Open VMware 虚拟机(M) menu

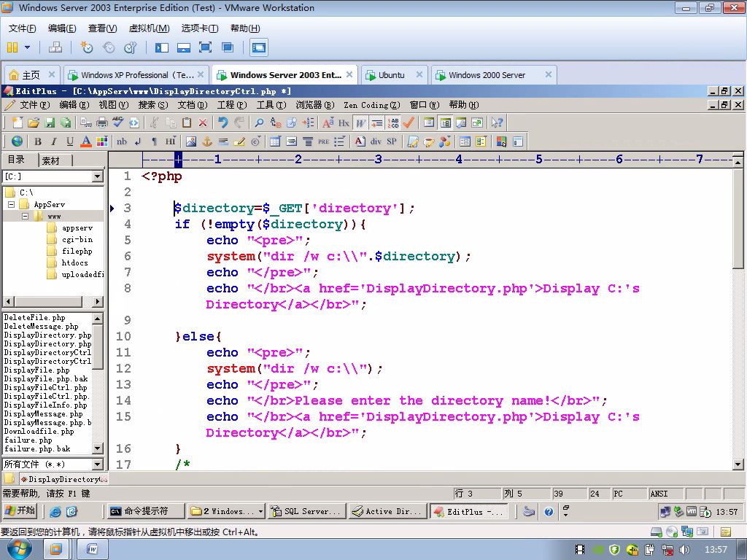tap(149, 28)
